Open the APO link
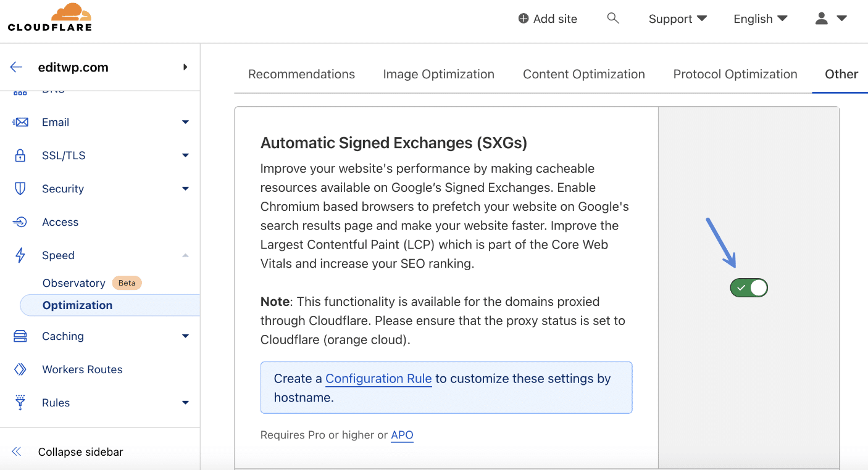Image resolution: width=868 pixels, height=470 pixels. [x=402, y=435]
